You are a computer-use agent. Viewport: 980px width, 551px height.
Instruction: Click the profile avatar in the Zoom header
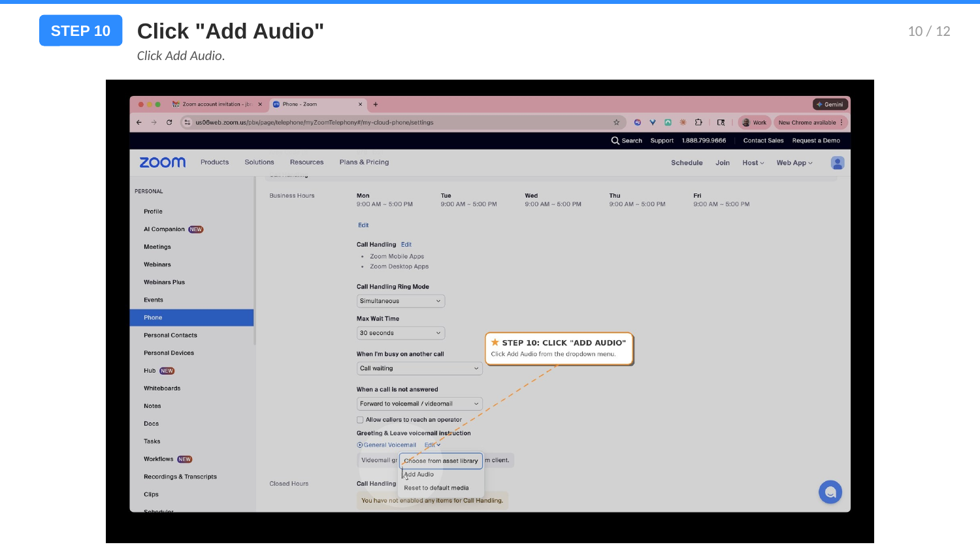coord(837,163)
